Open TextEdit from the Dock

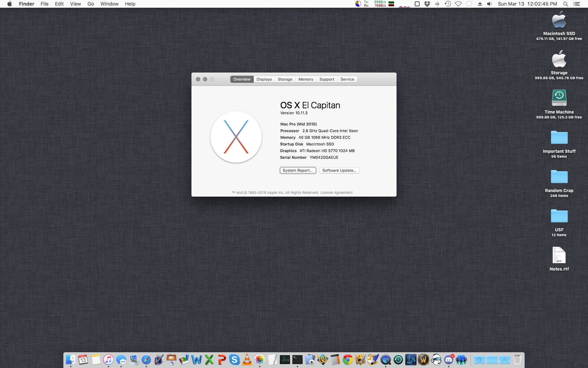coord(272,360)
